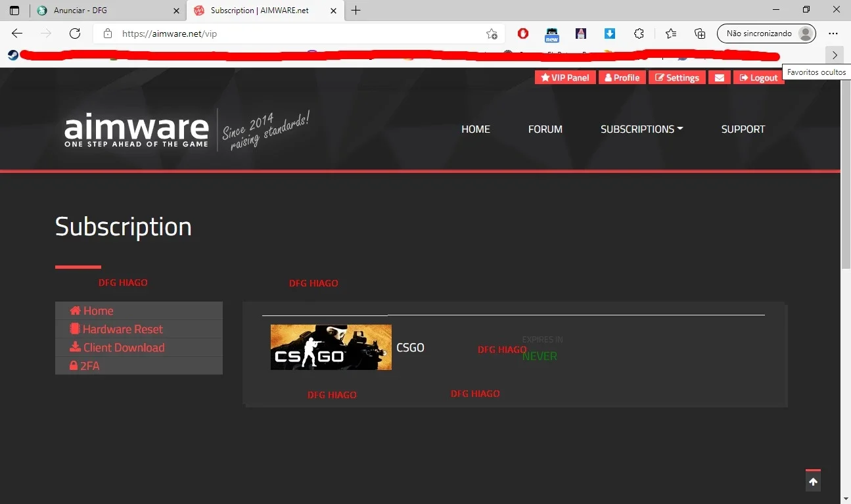Viewport: 851px width, 504px height.
Task: Click the page vertical scrollbar
Action: (x=846, y=171)
